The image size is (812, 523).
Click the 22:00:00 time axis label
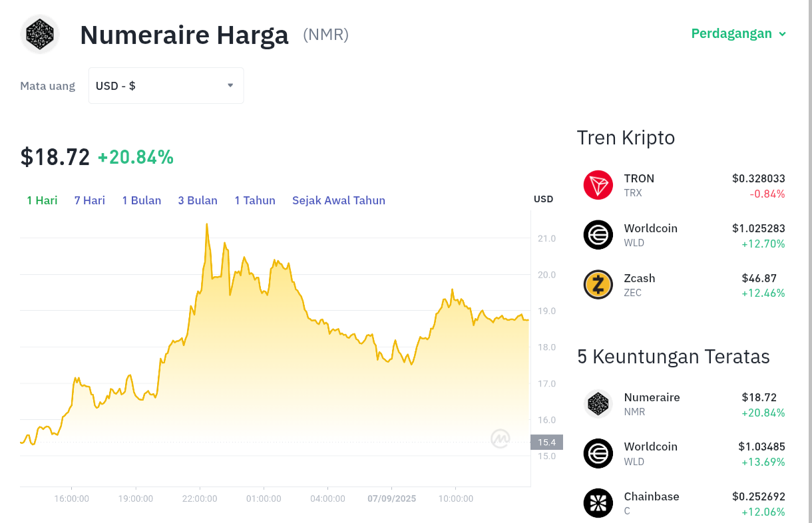click(x=200, y=498)
